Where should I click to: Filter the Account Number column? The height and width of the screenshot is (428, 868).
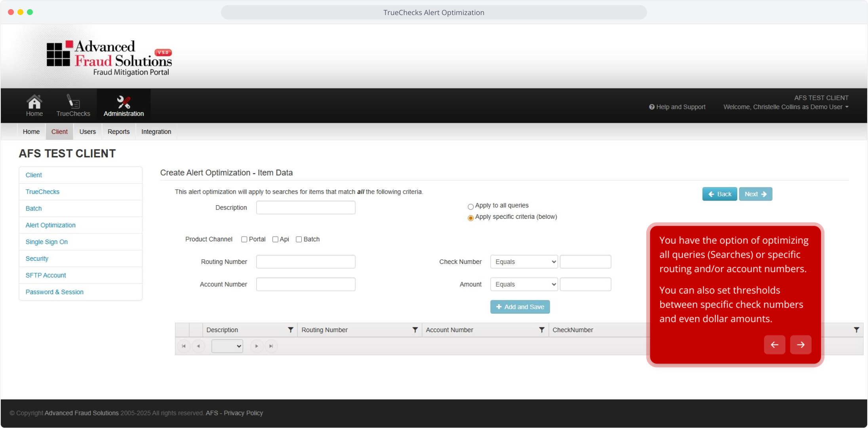coord(542,330)
